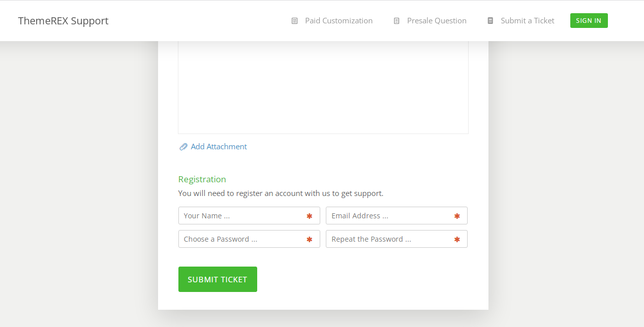Focus the Your Name input field
Viewport: 644px width, 327px height.
click(249, 216)
